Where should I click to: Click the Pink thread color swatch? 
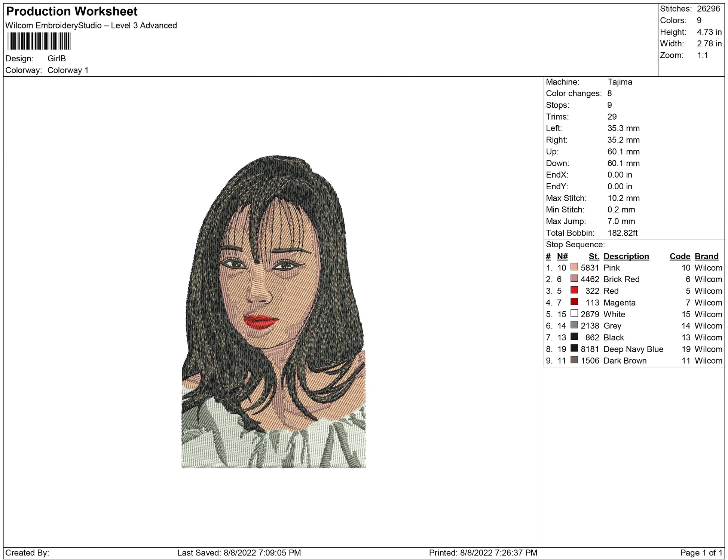(x=574, y=267)
